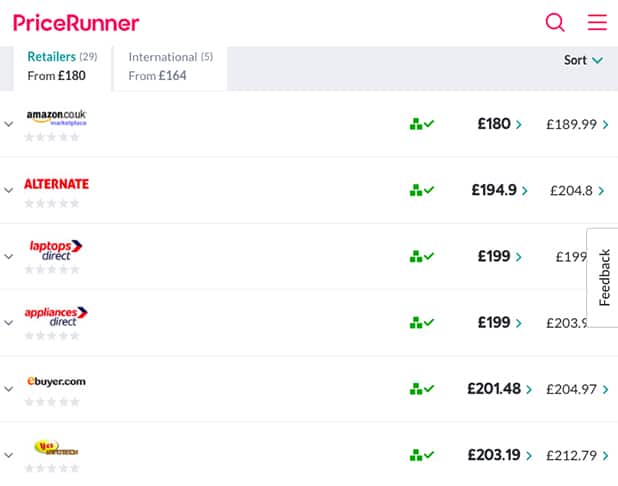
Task: Expand the Amazon marketplace row chevron
Action: (9, 124)
